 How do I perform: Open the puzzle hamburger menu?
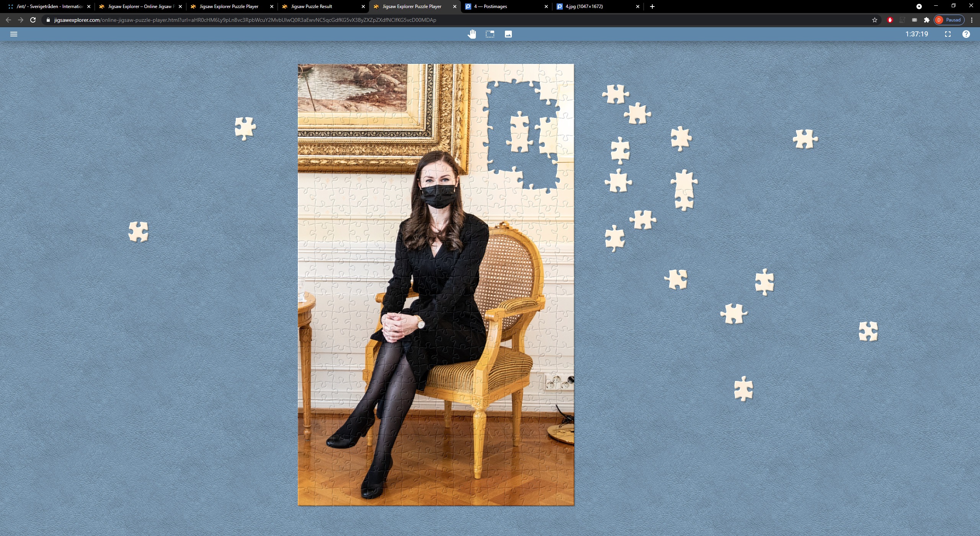tap(14, 34)
